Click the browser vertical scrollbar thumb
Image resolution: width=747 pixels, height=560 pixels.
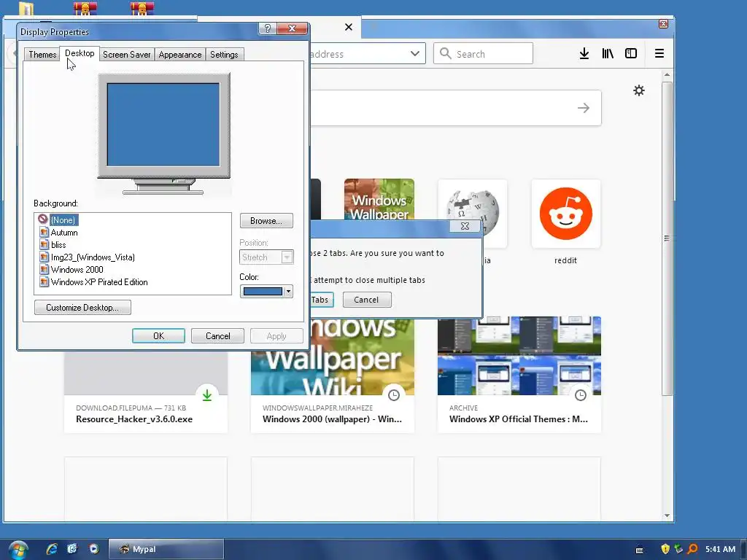[667, 238]
